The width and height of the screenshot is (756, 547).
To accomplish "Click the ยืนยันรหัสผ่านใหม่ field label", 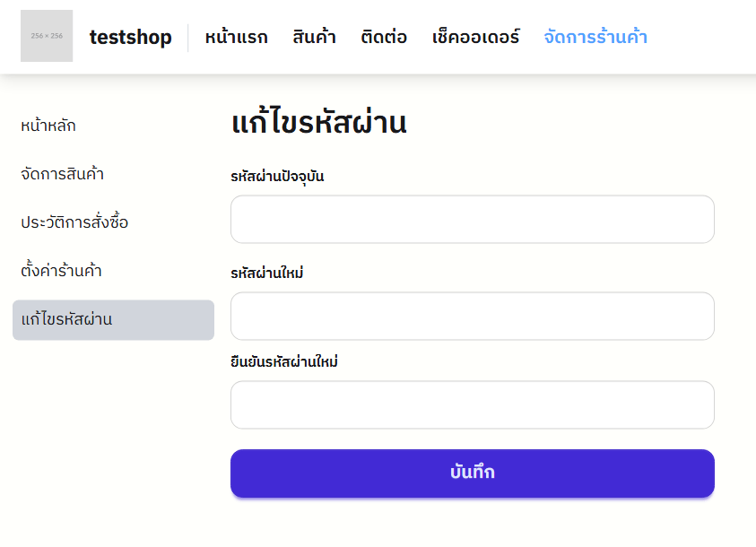I will (283, 361).
